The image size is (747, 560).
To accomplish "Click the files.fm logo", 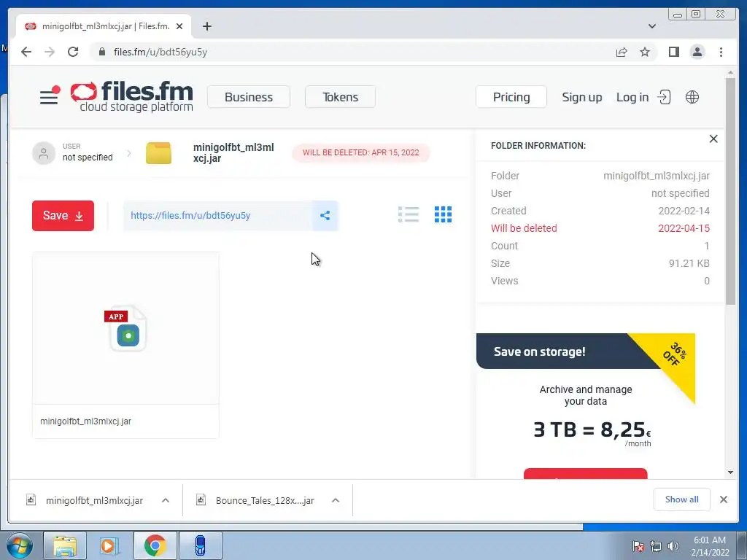I will 132,97.
